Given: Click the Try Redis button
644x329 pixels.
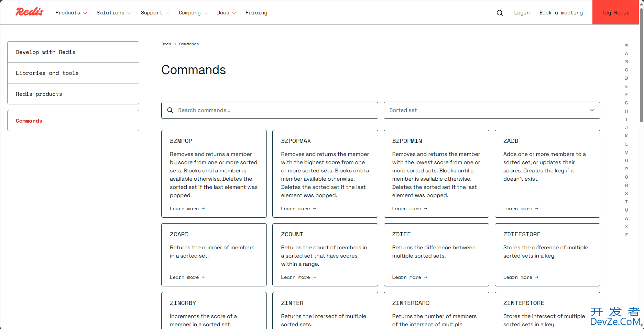Looking at the screenshot, I should point(615,12).
